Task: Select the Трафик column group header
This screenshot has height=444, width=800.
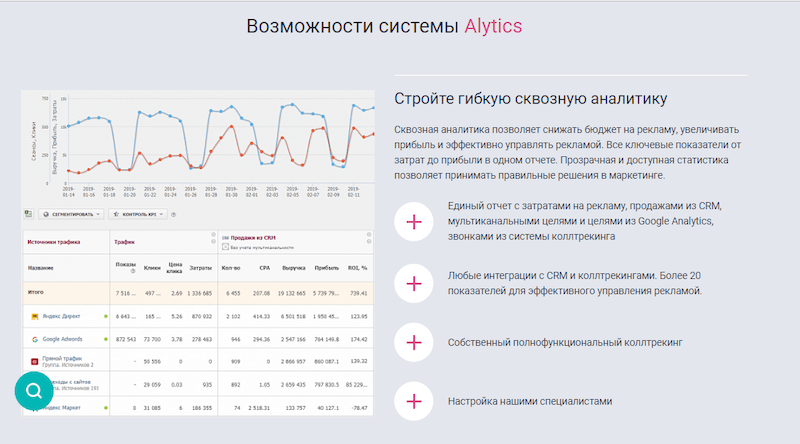Action: tap(124, 242)
